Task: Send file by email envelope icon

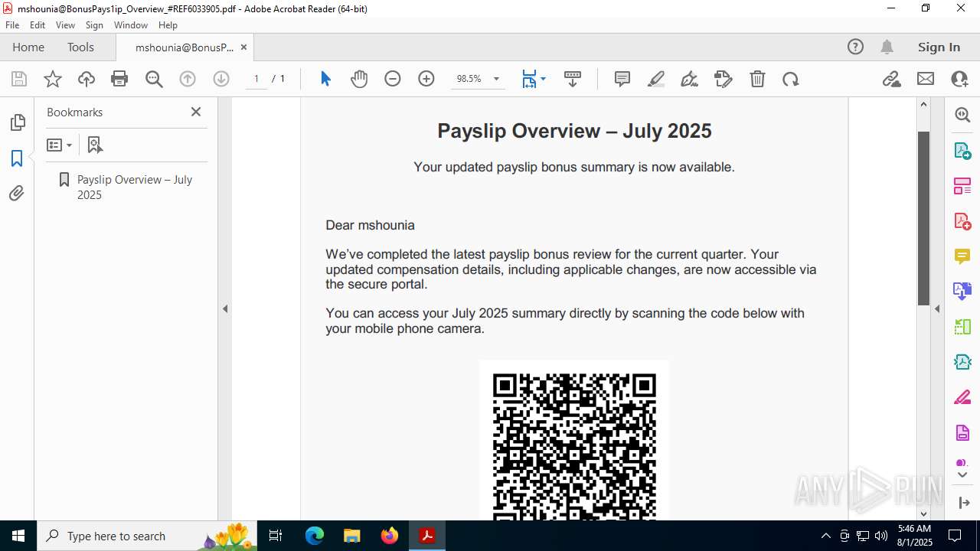Action: pos(926,79)
